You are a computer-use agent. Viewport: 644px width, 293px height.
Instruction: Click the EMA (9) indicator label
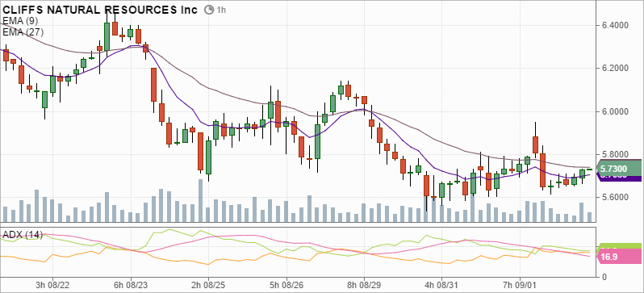coord(19,20)
